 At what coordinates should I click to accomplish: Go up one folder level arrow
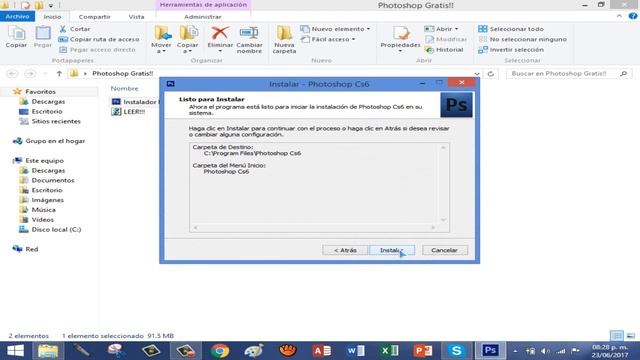tap(59, 73)
